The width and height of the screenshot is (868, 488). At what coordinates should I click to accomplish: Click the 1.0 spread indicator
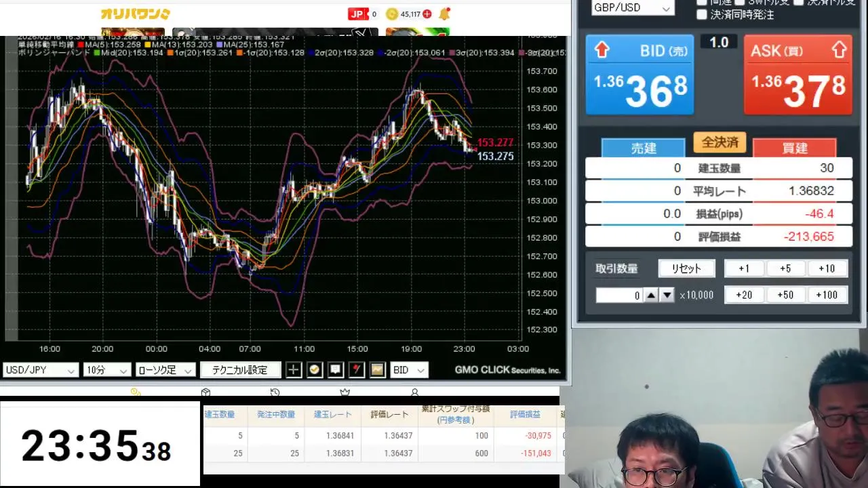click(719, 42)
